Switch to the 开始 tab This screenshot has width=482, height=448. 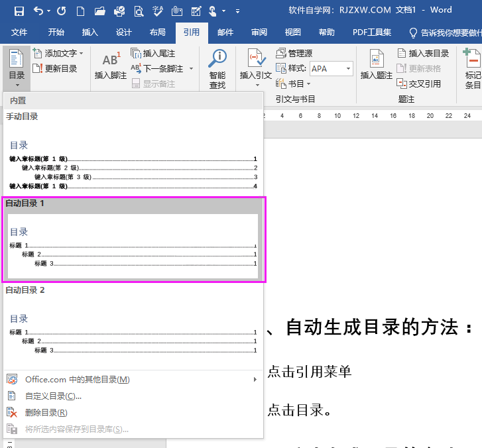pos(56,32)
